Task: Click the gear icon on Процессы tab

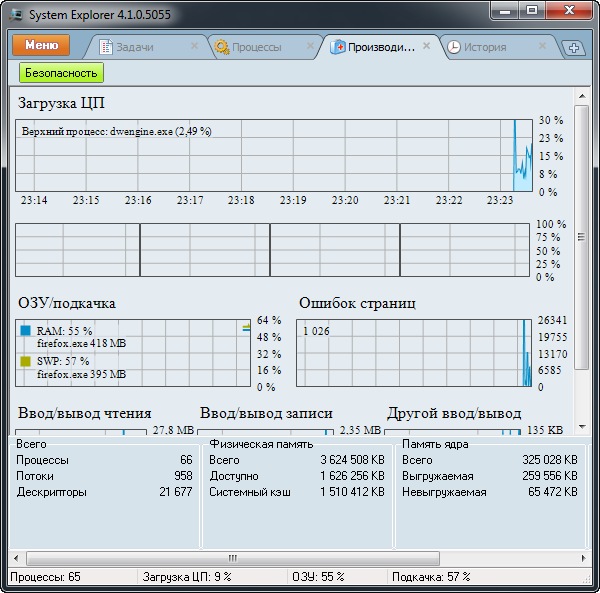Action: 222,47
